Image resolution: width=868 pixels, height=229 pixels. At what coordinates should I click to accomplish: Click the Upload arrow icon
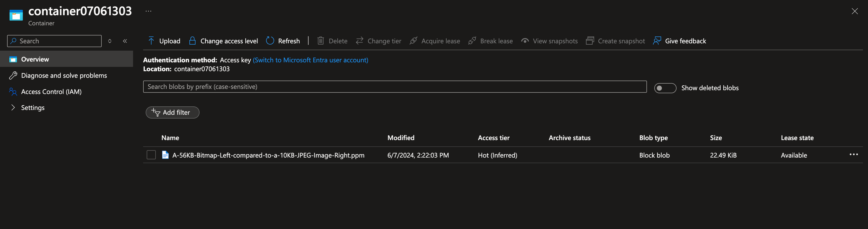[x=151, y=41]
